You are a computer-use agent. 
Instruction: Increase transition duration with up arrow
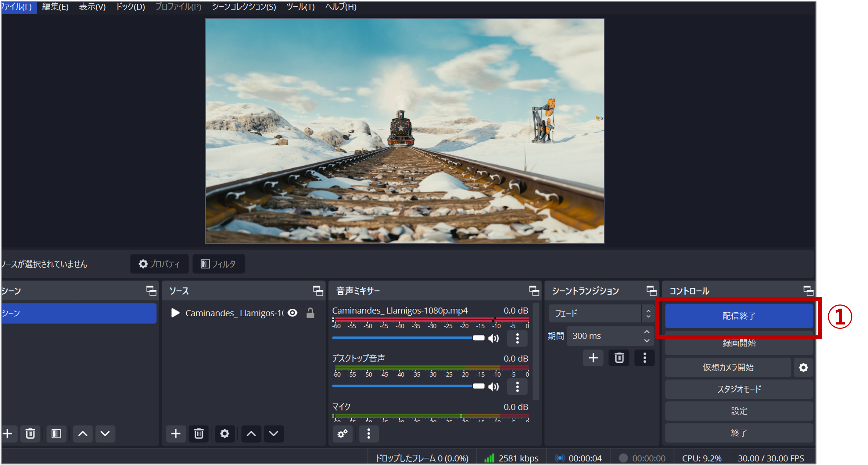pyautogui.click(x=647, y=332)
